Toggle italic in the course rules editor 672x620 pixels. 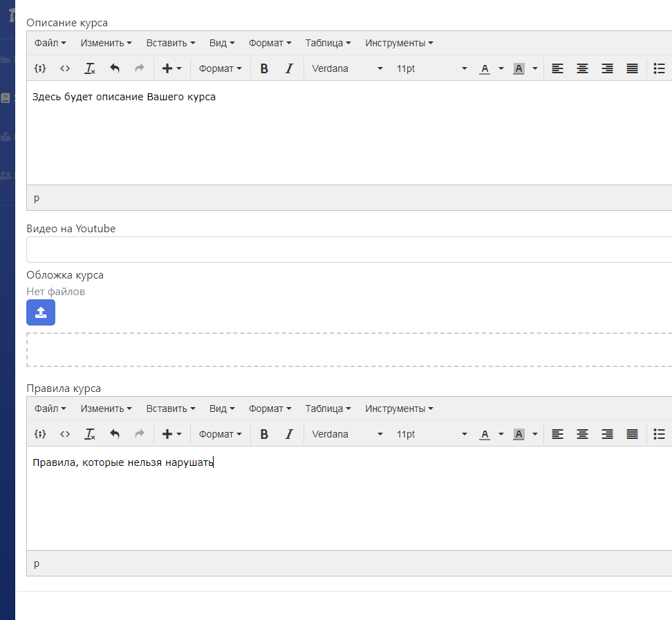click(x=289, y=434)
